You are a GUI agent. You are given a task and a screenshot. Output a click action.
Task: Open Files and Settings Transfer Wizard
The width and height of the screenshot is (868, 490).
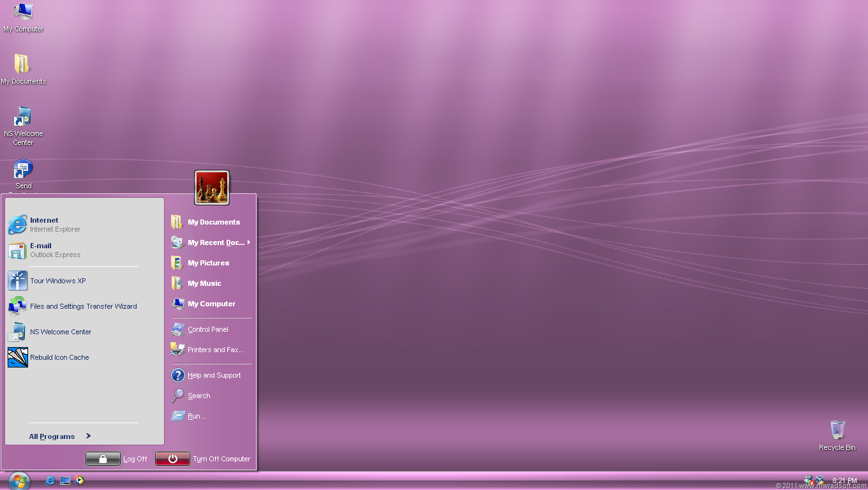tap(84, 306)
